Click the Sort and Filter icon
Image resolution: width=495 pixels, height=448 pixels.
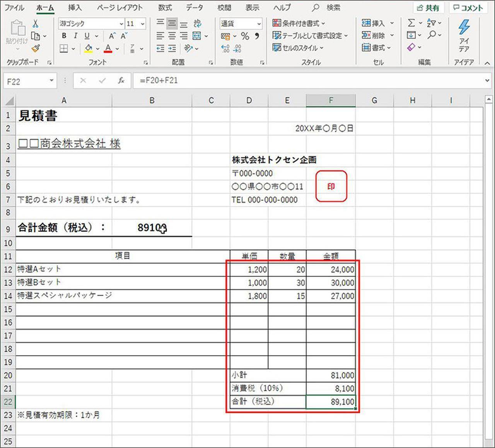[432, 23]
